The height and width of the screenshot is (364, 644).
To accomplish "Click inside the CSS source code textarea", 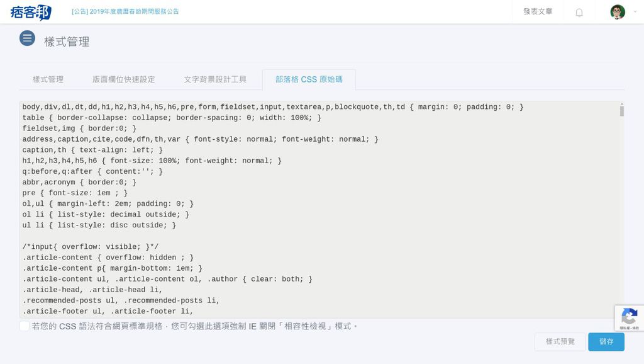I will tap(314, 208).
